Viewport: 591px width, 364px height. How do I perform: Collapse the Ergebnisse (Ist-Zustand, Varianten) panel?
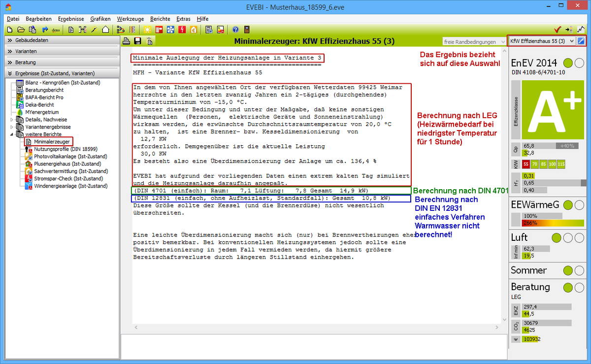pyautogui.click(x=62, y=73)
